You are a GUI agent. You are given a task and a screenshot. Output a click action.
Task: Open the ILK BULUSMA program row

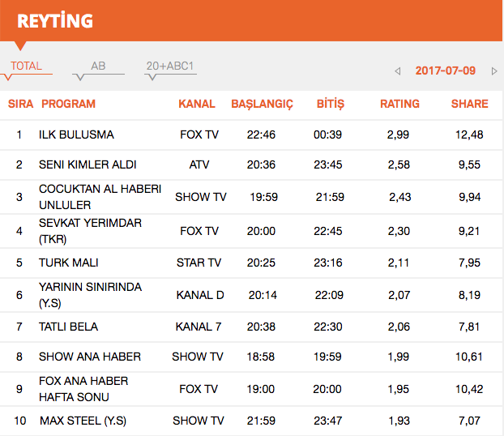pyautogui.click(x=76, y=135)
